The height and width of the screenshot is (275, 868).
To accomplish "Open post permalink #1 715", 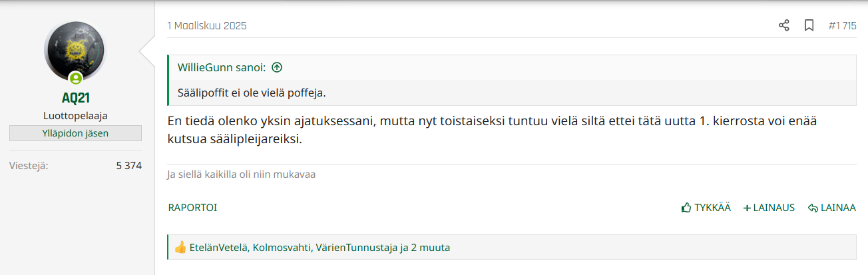I will coord(842,26).
